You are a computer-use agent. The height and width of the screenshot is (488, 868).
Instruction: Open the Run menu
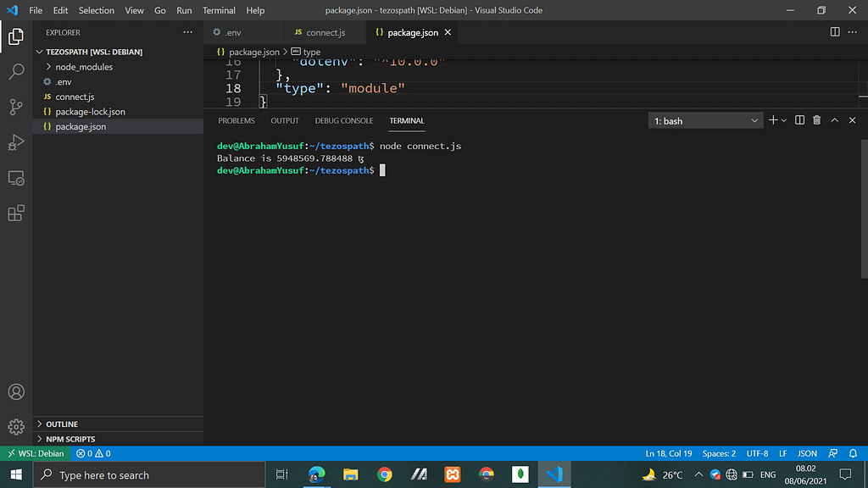pos(184,10)
